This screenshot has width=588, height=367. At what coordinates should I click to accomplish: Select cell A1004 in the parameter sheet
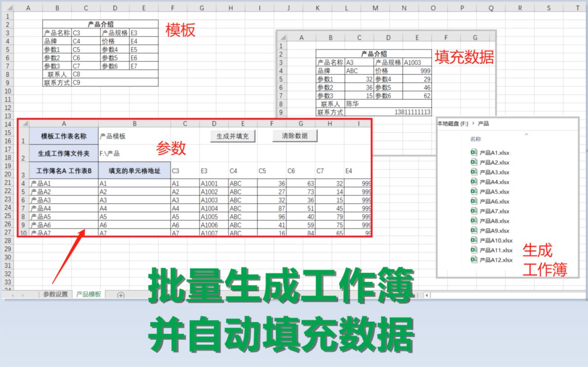click(214, 209)
